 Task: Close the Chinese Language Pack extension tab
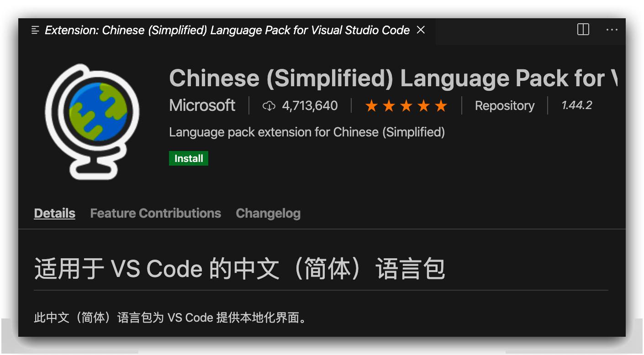[421, 30]
